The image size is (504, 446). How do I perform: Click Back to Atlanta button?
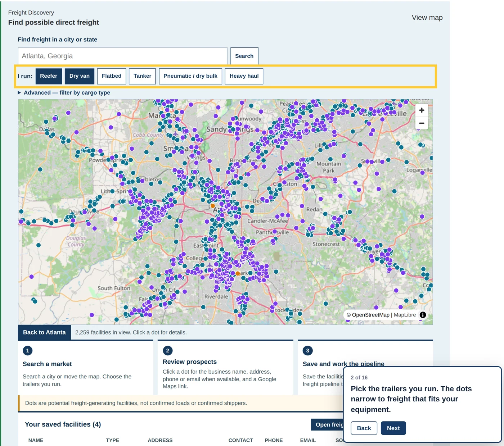(44, 332)
